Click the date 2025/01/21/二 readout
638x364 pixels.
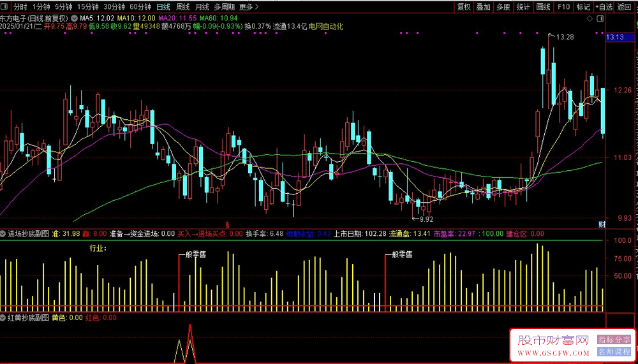pyautogui.click(x=20, y=27)
